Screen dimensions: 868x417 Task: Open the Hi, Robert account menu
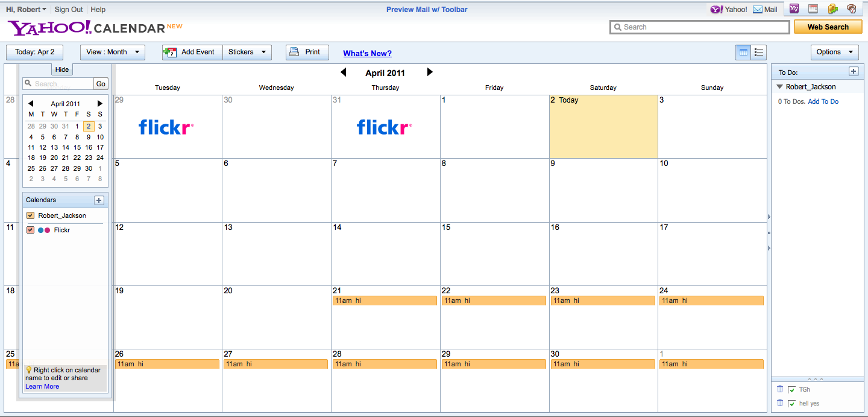[26, 10]
